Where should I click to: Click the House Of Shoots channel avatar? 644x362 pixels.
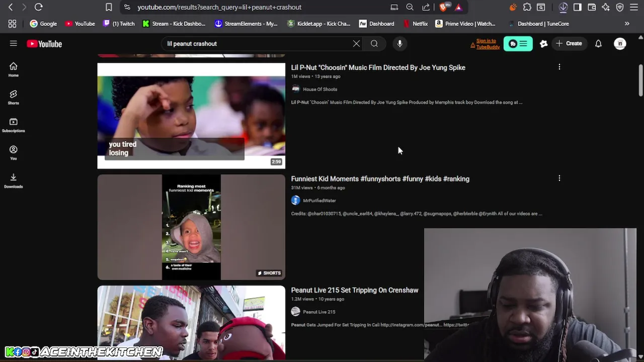295,89
